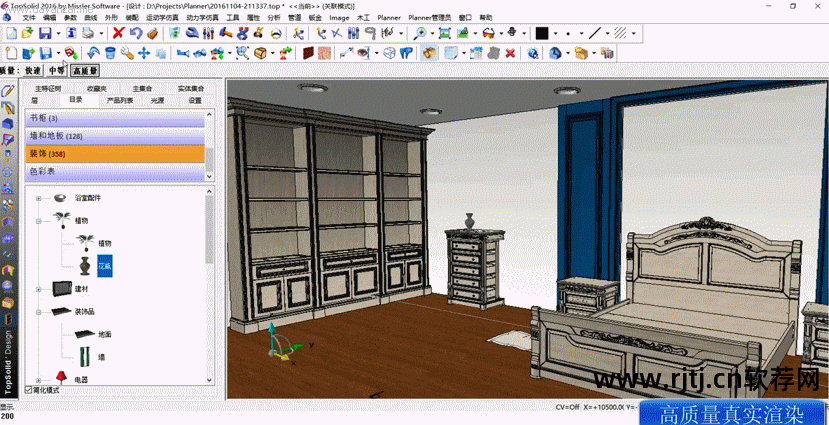The width and height of the screenshot is (829, 425).
Task: Select 快速 quality mode
Action: point(33,70)
